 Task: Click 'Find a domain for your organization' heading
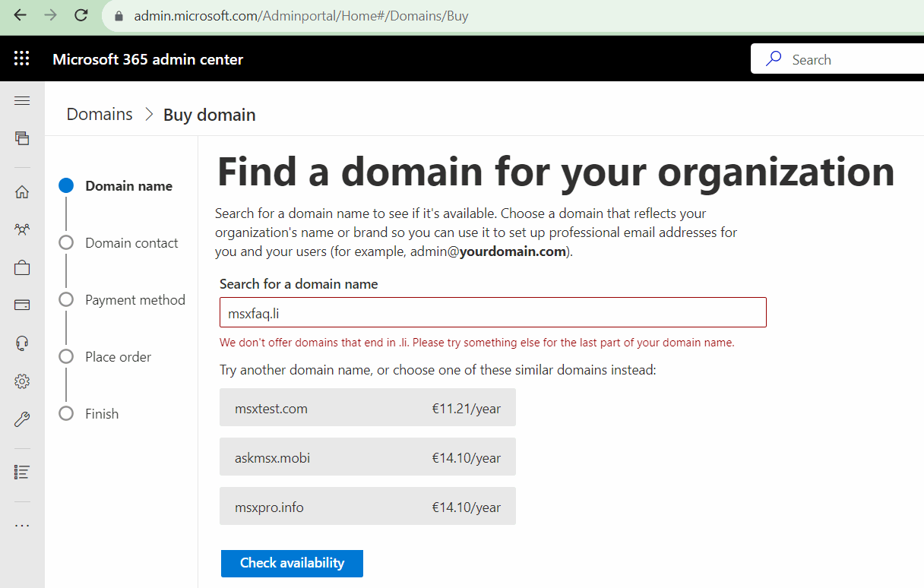[x=556, y=172]
